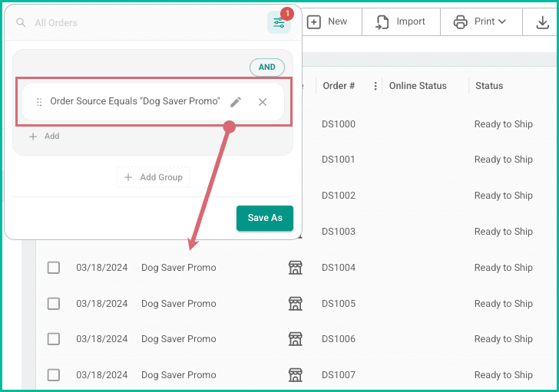Grab the drag handle on Order Source filter
Screen dimensions: 559x392
click(x=39, y=102)
